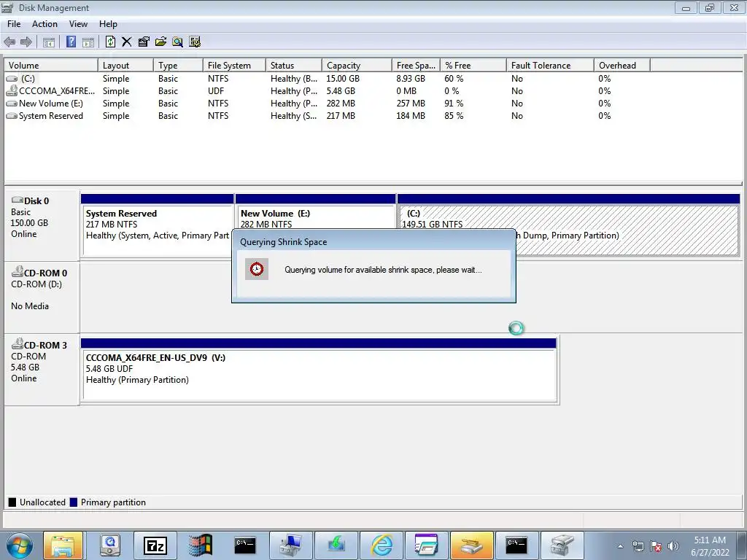Select the CCCOMA_X64FRE_EN-US_DV9 (V:) partition block

coord(319,370)
